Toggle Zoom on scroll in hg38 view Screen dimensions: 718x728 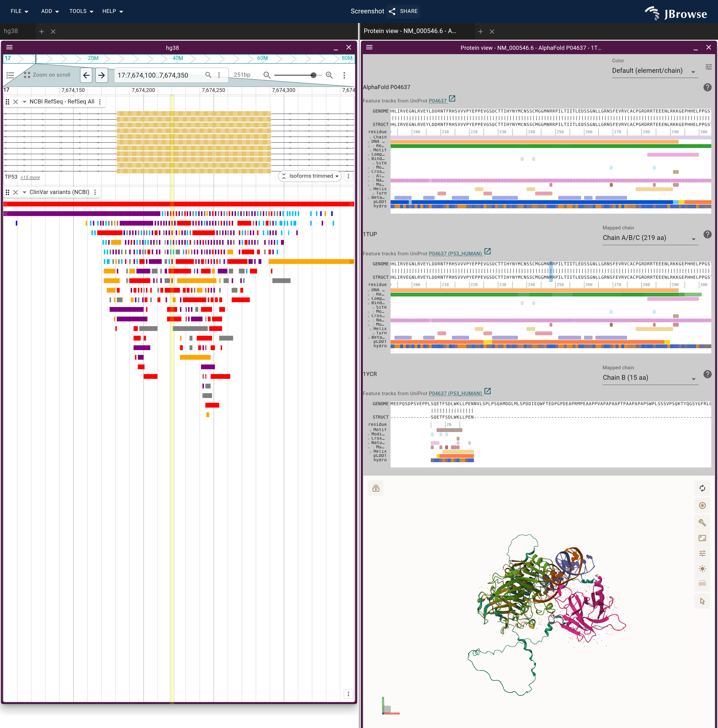(x=47, y=75)
